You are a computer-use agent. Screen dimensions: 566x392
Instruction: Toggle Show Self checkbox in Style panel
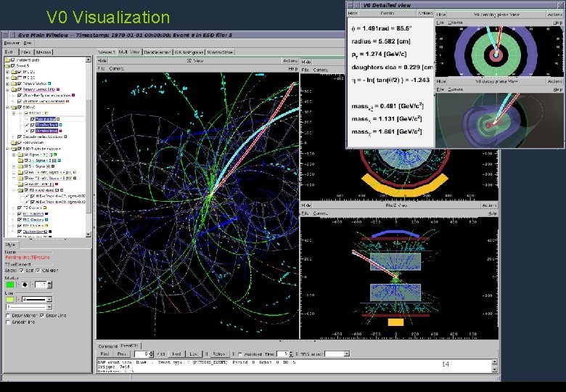click(21, 270)
